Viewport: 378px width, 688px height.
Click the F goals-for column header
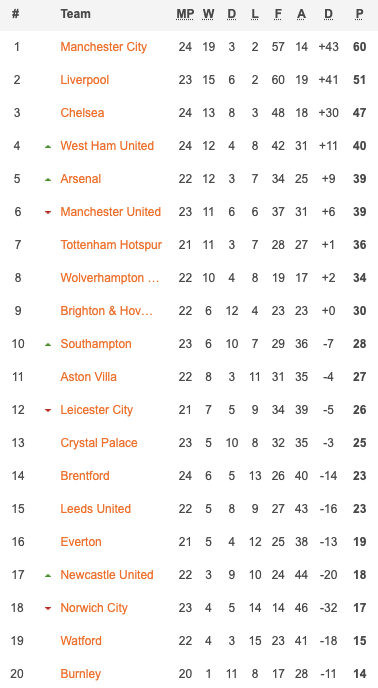(278, 14)
